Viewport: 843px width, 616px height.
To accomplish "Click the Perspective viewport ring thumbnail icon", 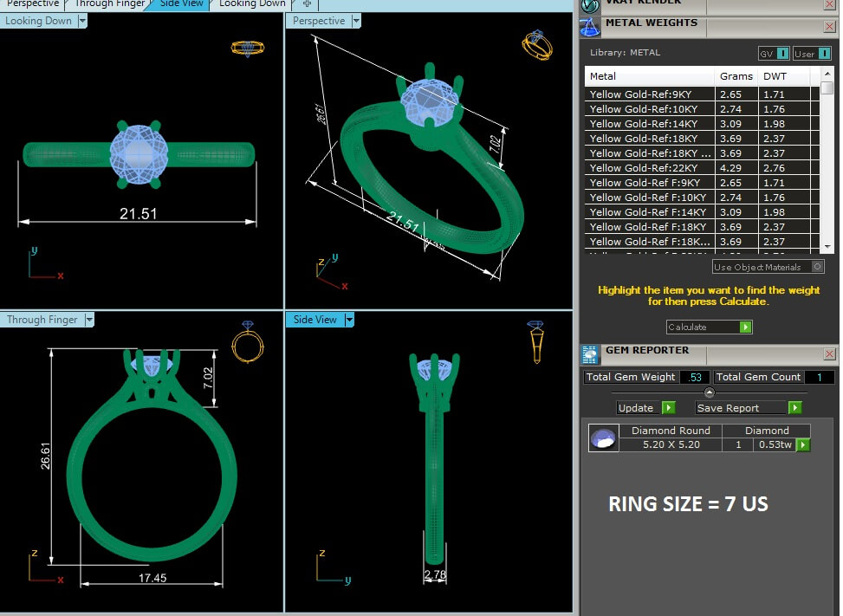I will (536, 45).
